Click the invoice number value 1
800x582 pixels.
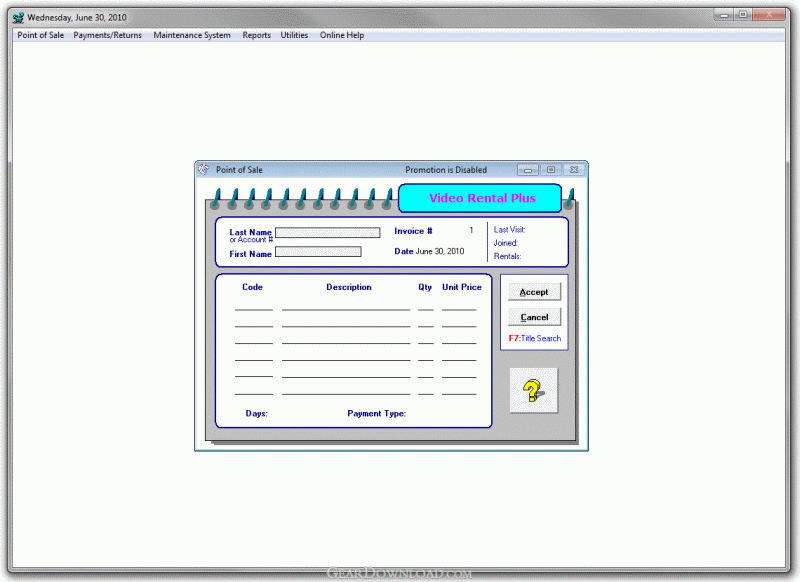(x=471, y=231)
